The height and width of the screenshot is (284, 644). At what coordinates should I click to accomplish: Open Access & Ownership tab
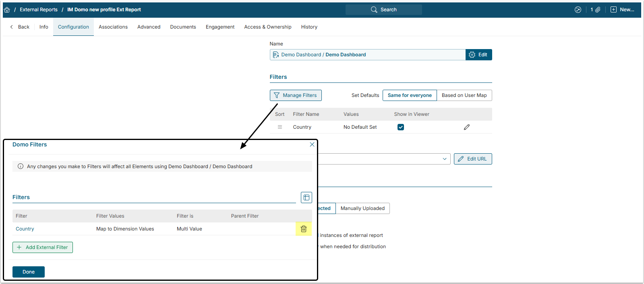[x=268, y=27]
